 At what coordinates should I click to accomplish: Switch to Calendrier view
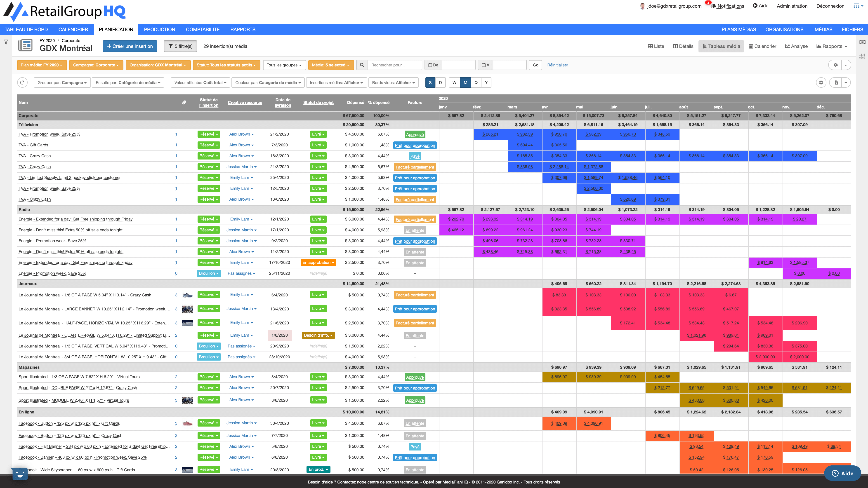762,46
